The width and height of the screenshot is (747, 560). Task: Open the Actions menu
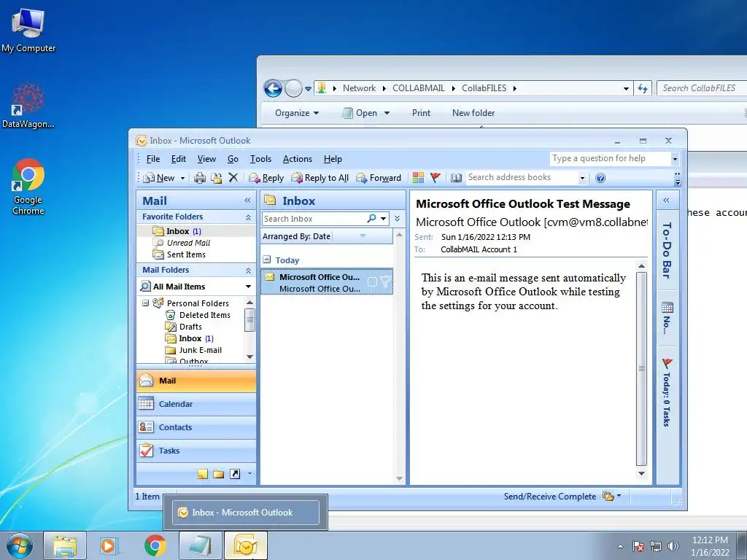pos(298,159)
